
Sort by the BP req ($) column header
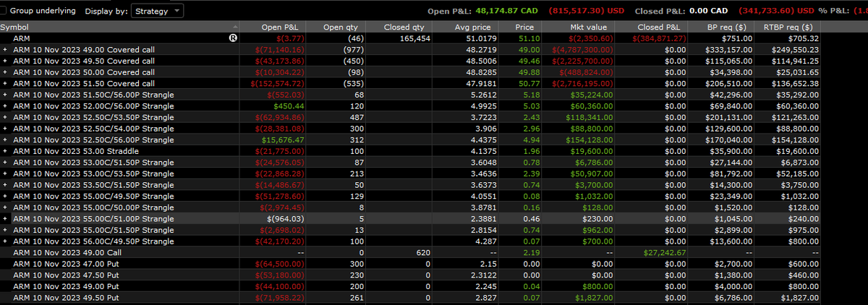coord(721,27)
